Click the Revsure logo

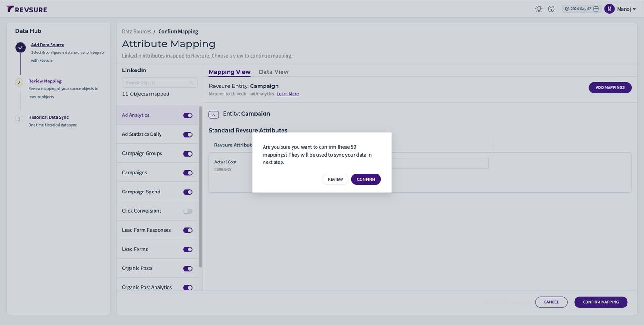(27, 9)
